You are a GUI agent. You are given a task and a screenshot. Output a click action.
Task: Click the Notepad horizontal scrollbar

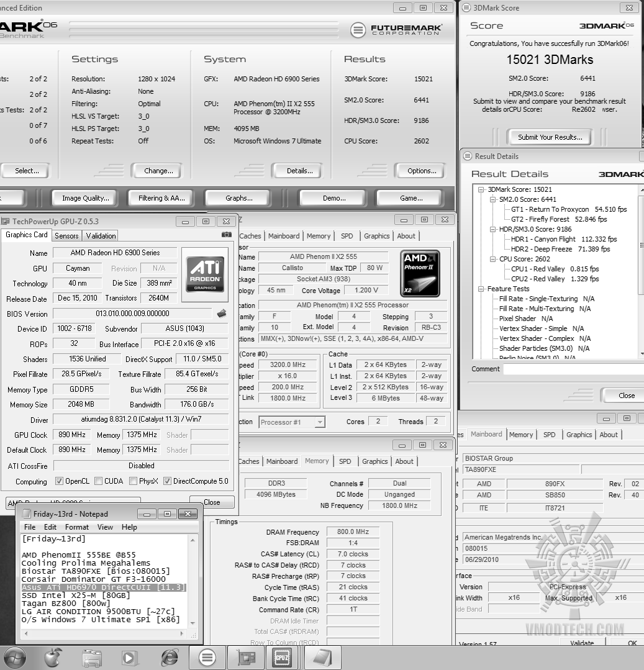click(104, 634)
